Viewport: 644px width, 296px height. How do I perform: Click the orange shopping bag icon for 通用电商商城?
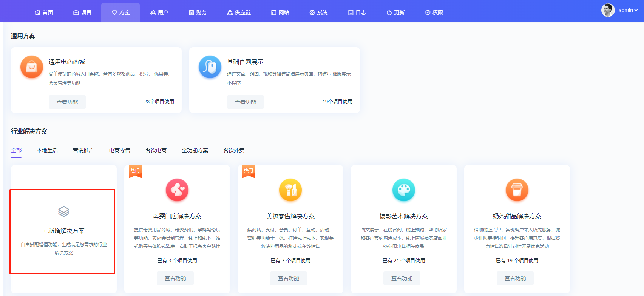[x=32, y=67]
